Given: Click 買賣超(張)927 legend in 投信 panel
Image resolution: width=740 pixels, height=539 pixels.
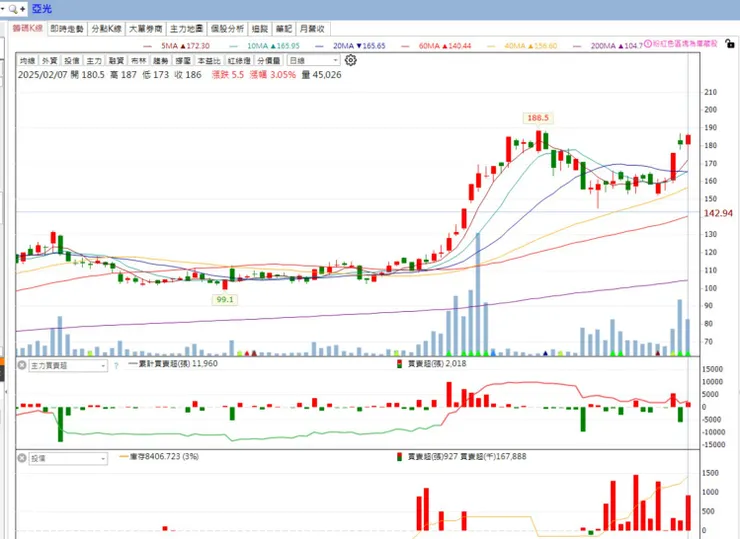Looking at the screenshot, I should (427, 456).
